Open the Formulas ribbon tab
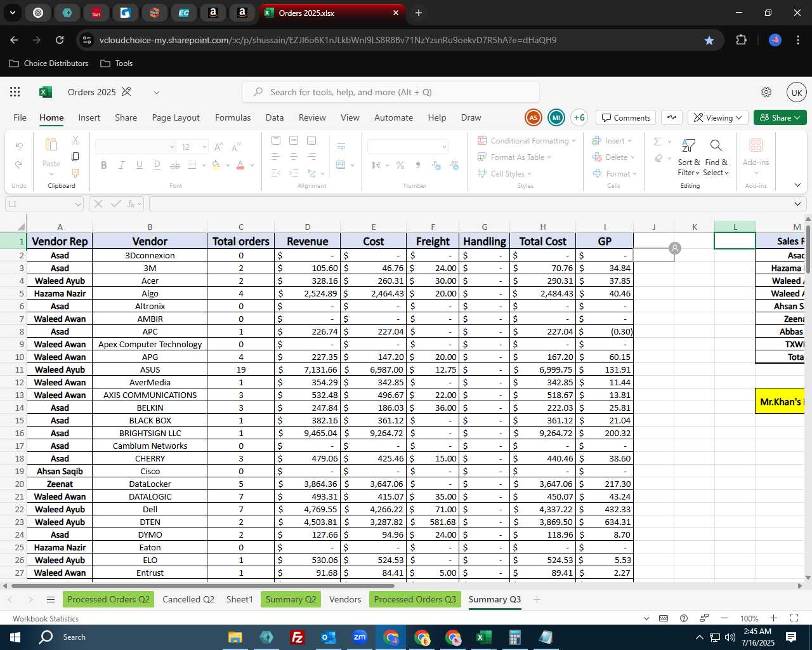The image size is (812, 650). coord(233,117)
